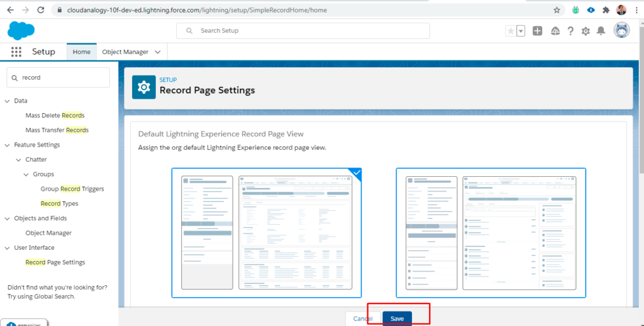
Task: Collapse the Data tree section
Action: tap(8, 101)
